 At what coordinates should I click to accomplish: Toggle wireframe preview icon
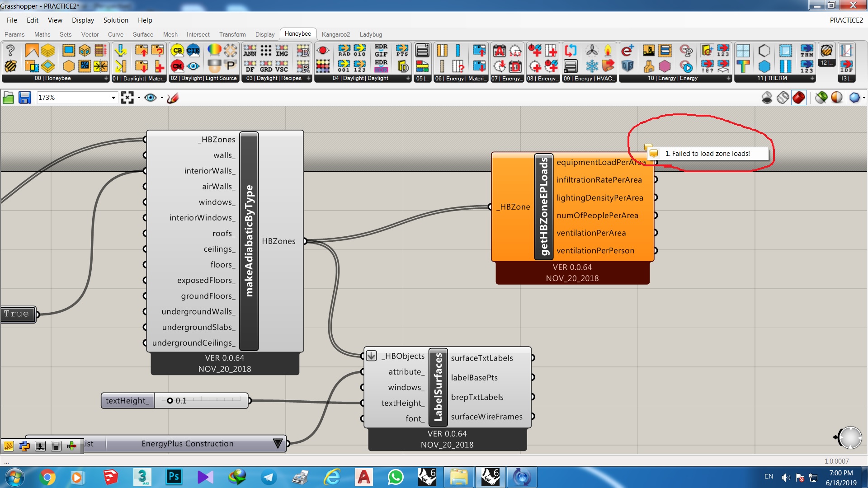click(783, 98)
